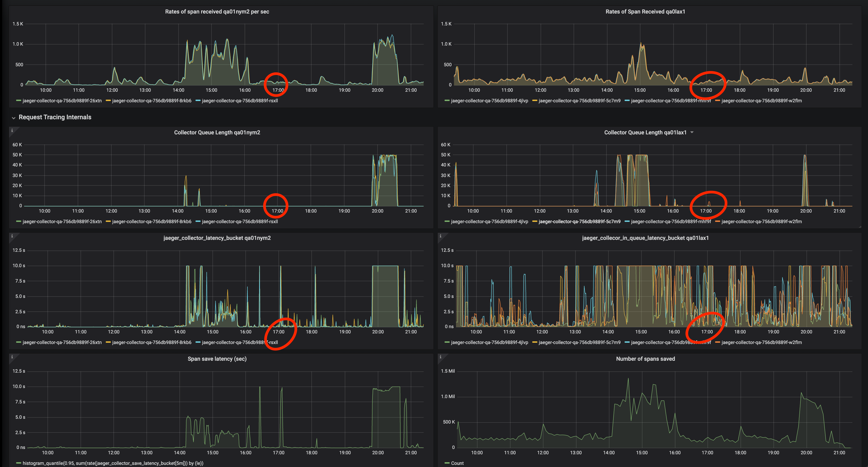868x467 pixels.
Task: Click the green line marker next to Count
Action: click(448, 463)
